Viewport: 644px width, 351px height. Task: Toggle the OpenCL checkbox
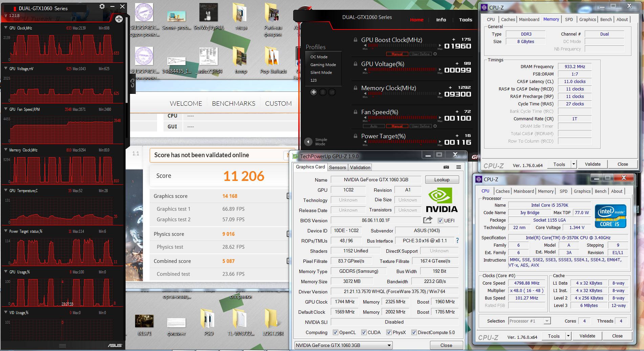pos(335,332)
